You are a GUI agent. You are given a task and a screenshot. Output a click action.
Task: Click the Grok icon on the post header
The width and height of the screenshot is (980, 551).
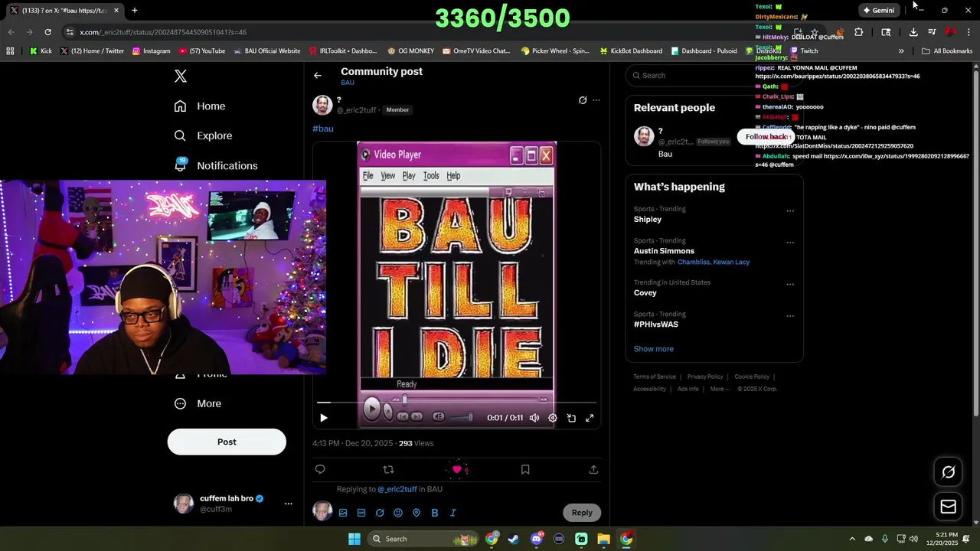click(x=583, y=100)
